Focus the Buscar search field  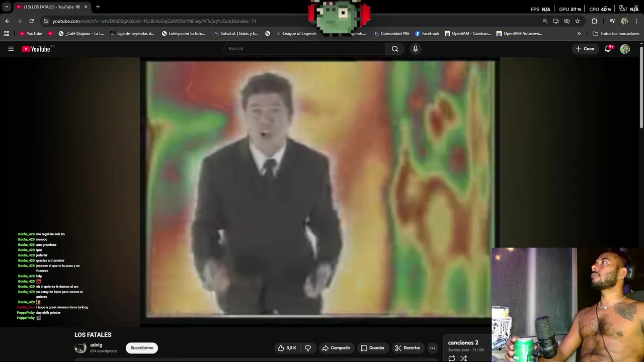point(305,49)
